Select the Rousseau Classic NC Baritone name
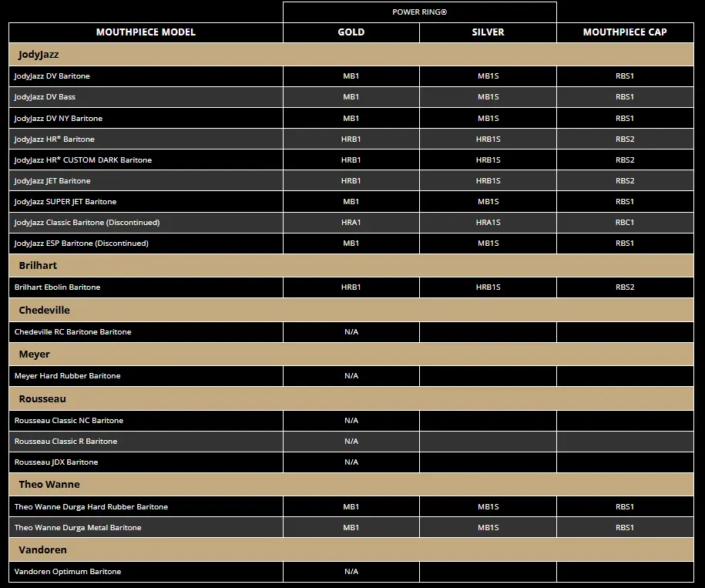The image size is (705, 588). tap(69, 420)
